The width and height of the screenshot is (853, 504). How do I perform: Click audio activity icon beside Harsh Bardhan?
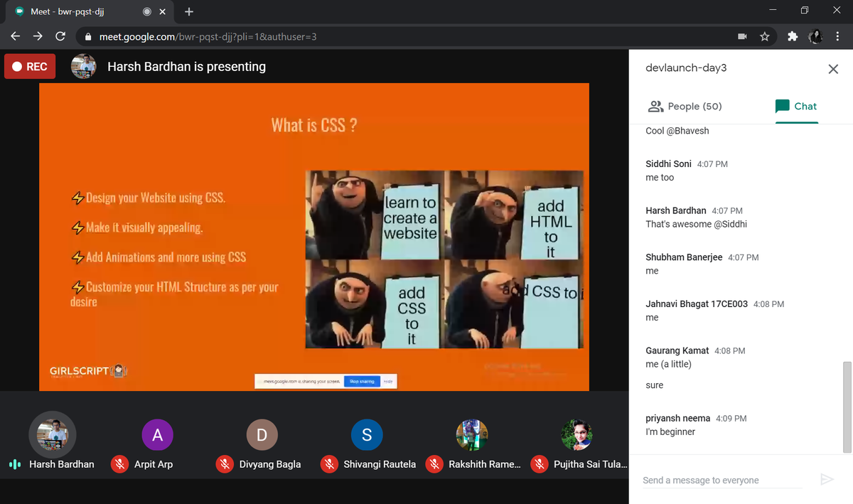(x=14, y=464)
